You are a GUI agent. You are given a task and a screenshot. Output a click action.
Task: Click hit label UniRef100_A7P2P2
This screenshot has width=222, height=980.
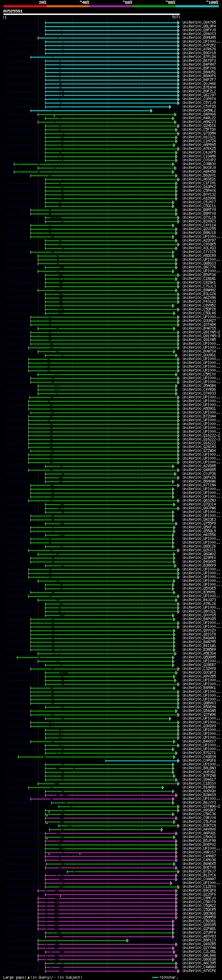click(199, 45)
